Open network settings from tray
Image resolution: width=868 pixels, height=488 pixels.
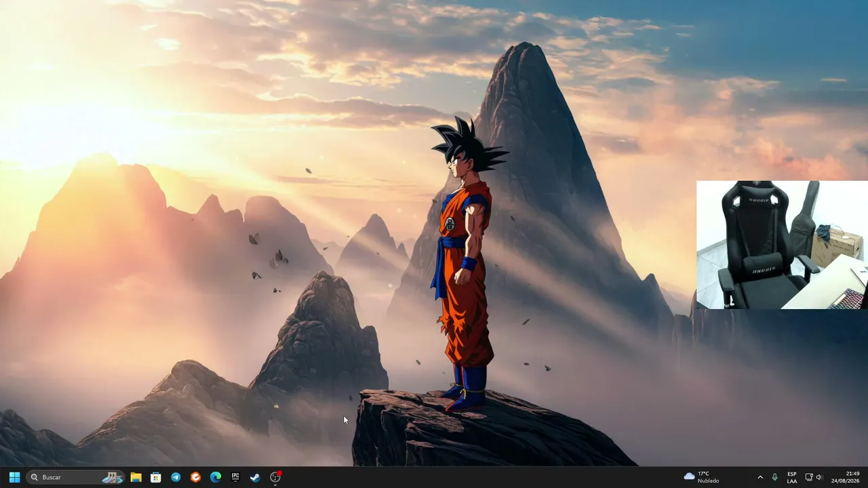point(809,477)
